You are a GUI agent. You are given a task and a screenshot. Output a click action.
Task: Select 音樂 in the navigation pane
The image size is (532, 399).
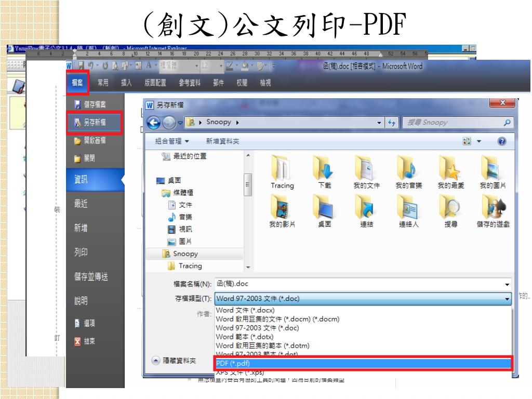click(180, 217)
